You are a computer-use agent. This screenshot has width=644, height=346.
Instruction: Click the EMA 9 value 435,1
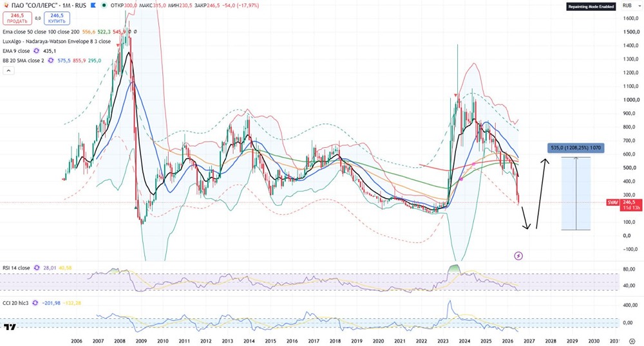(x=50, y=51)
